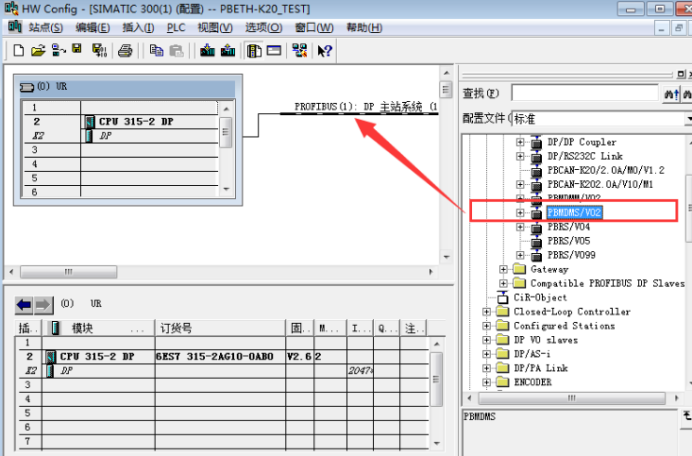
Task: Expand the PBCAN-K202.0A/V10/M1 node
Action: [520, 185]
